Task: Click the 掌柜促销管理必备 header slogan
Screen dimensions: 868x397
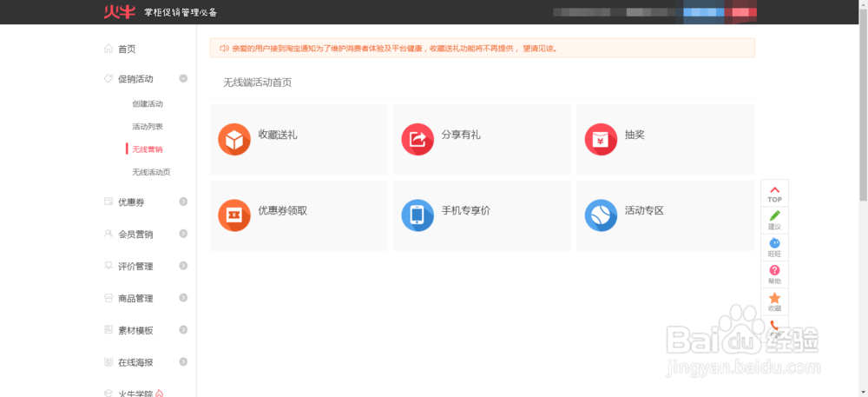Action: (x=181, y=12)
